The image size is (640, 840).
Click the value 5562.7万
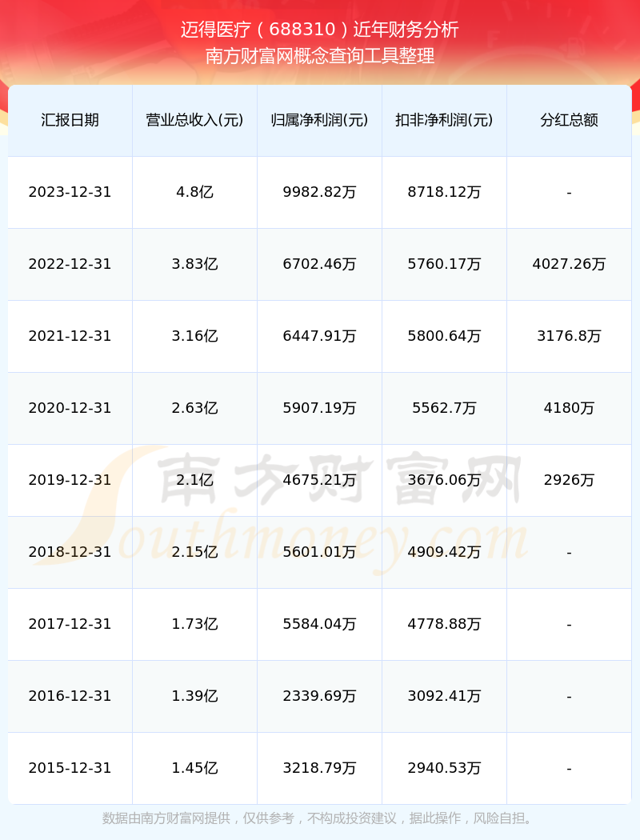445,408
